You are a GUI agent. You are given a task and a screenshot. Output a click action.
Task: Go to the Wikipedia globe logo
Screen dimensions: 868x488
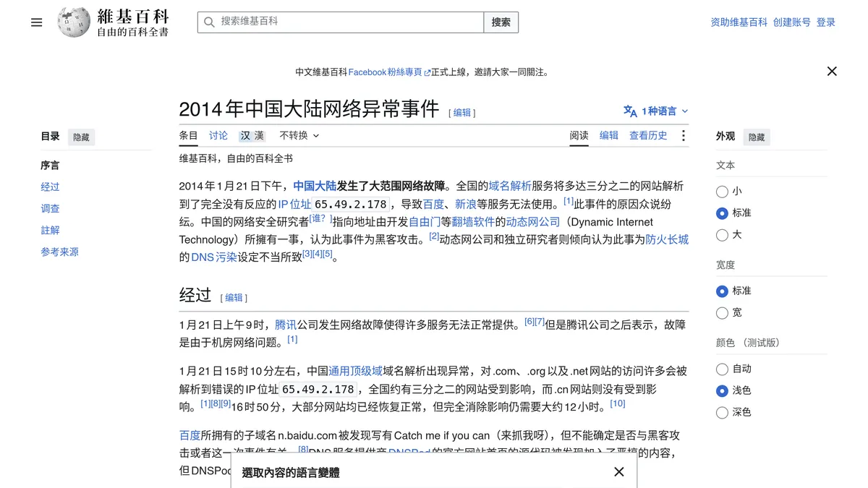(x=74, y=22)
